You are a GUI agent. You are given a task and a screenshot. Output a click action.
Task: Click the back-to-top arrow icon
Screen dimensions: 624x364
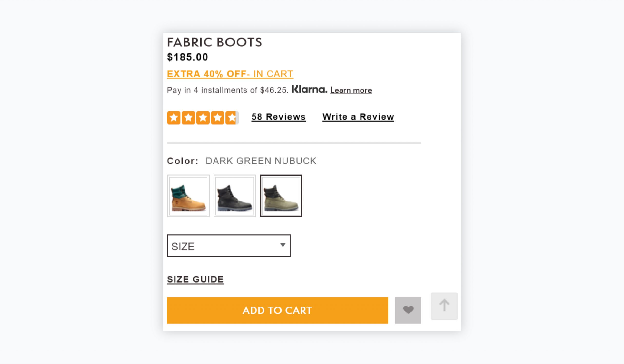pos(444,306)
